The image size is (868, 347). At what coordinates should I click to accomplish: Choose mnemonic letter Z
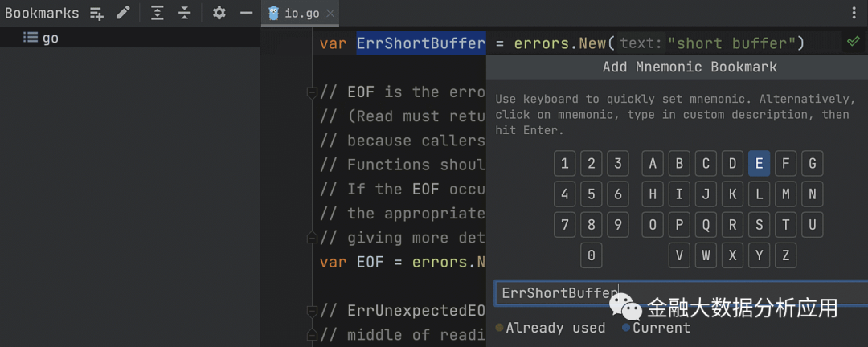coord(785,255)
